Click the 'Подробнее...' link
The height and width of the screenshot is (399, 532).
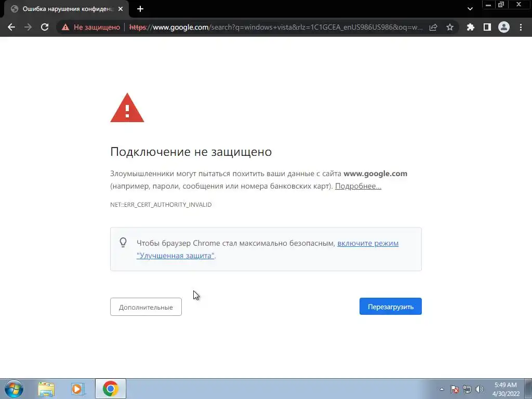click(x=358, y=186)
